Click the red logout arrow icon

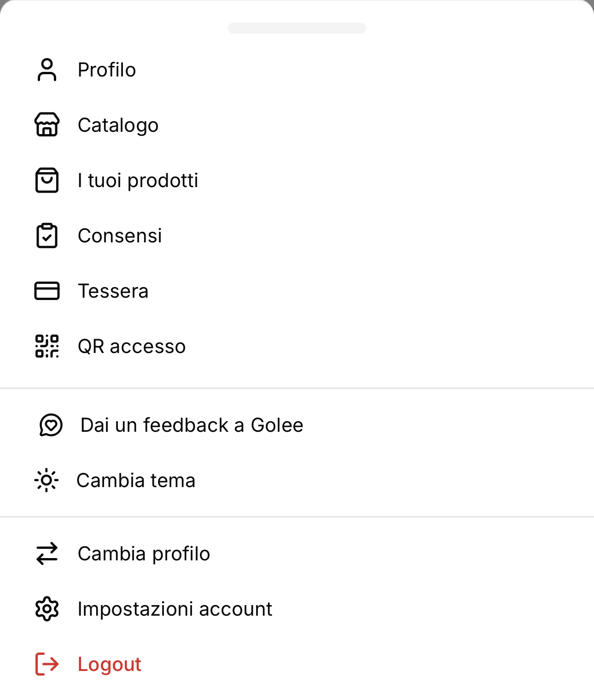tap(47, 664)
